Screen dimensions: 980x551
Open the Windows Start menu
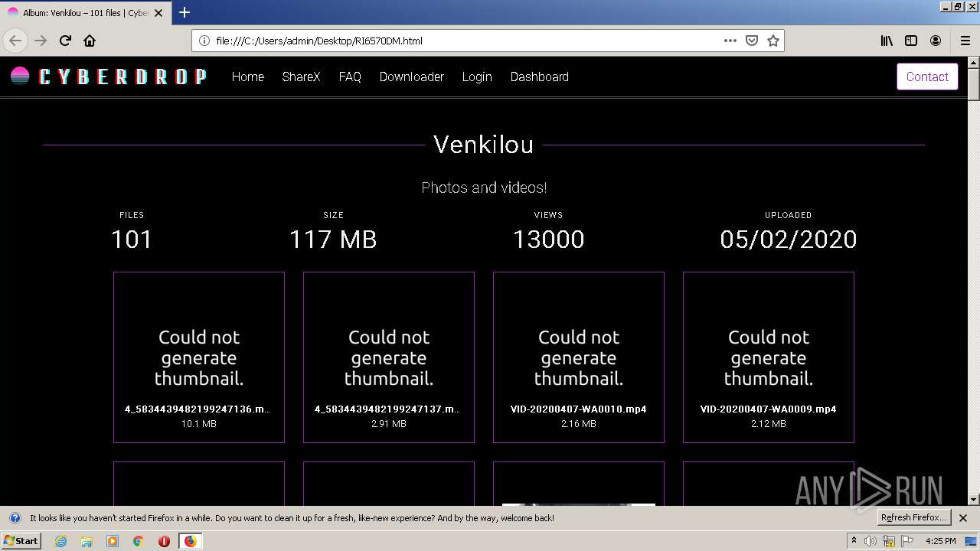point(21,541)
